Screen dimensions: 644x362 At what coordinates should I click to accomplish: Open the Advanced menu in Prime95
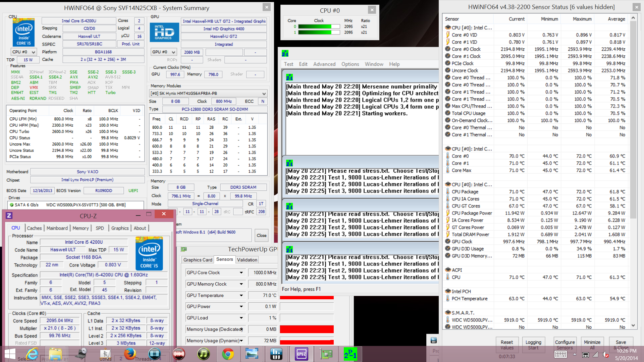click(x=324, y=64)
